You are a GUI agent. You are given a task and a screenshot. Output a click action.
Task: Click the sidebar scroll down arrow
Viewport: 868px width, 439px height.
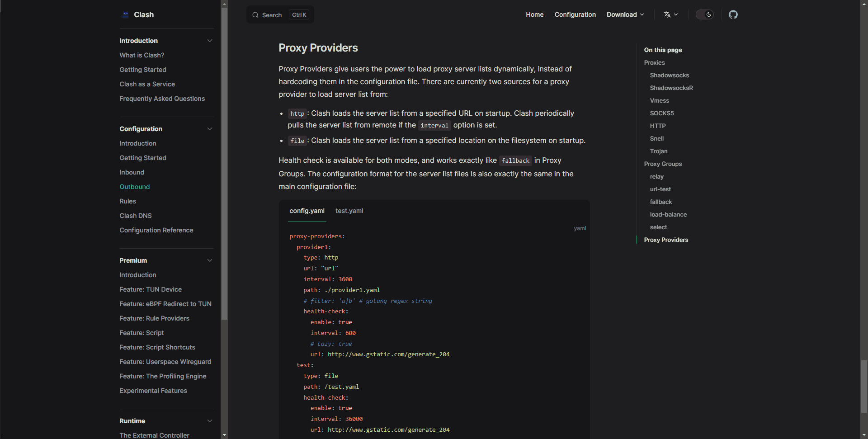[224, 435]
